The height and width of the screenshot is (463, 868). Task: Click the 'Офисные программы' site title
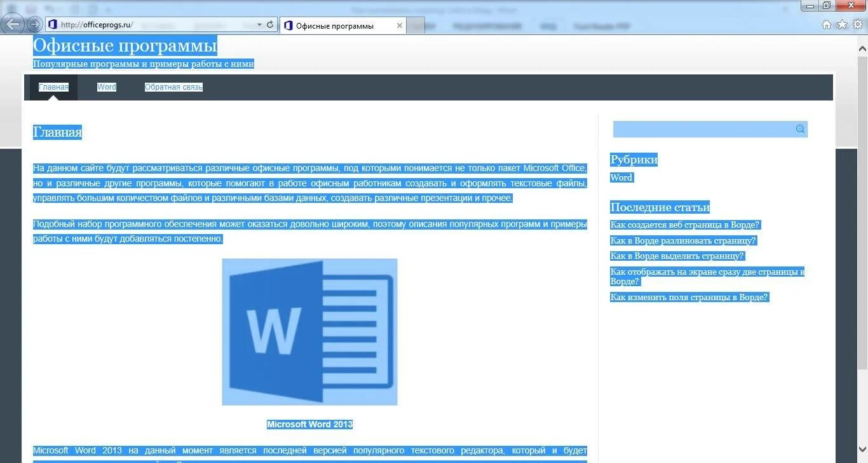tap(125, 46)
